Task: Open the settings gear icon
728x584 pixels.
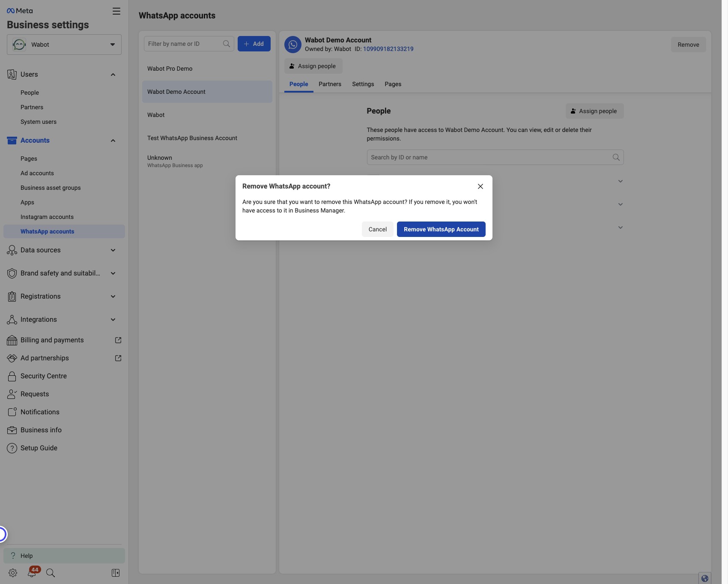Action: click(13, 573)
